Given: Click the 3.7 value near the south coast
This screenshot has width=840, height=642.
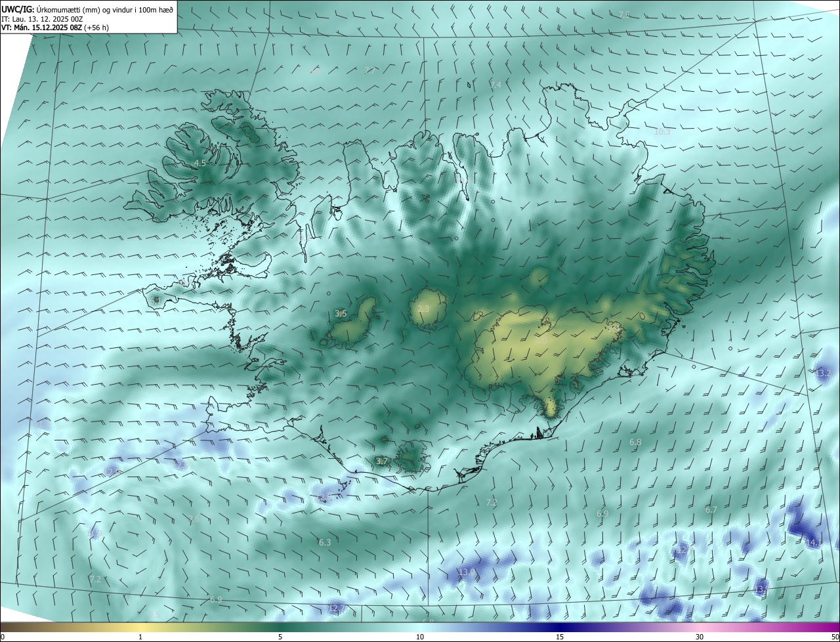Looking at the screenshot, I should coord(381,461).
